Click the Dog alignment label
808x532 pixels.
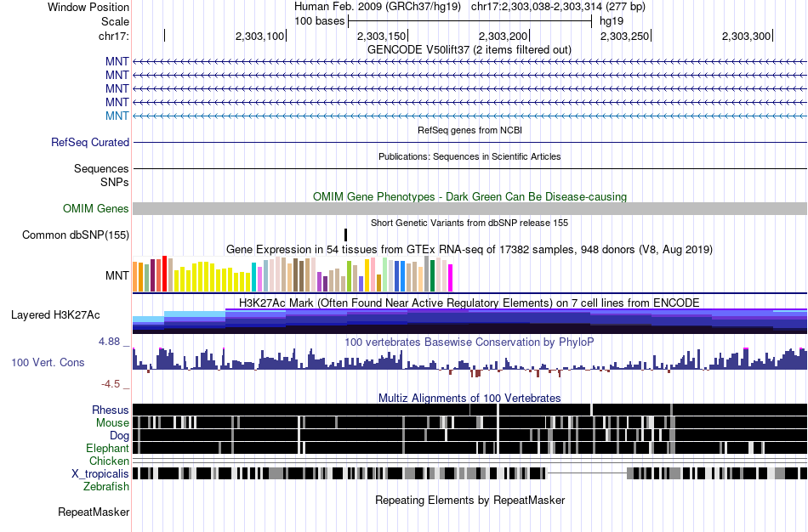pos(120,436)
